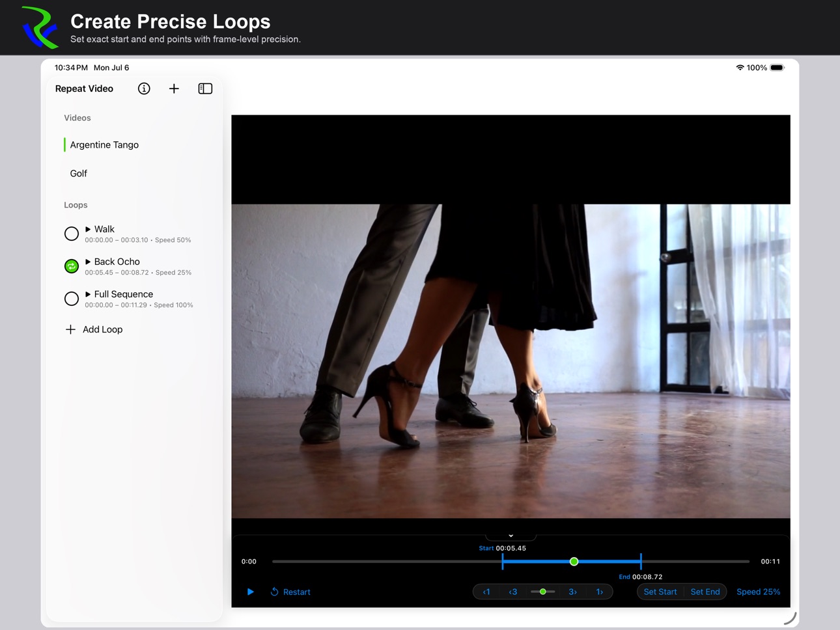Expand the Full Sequence disclosure triangle

(88, 294)
